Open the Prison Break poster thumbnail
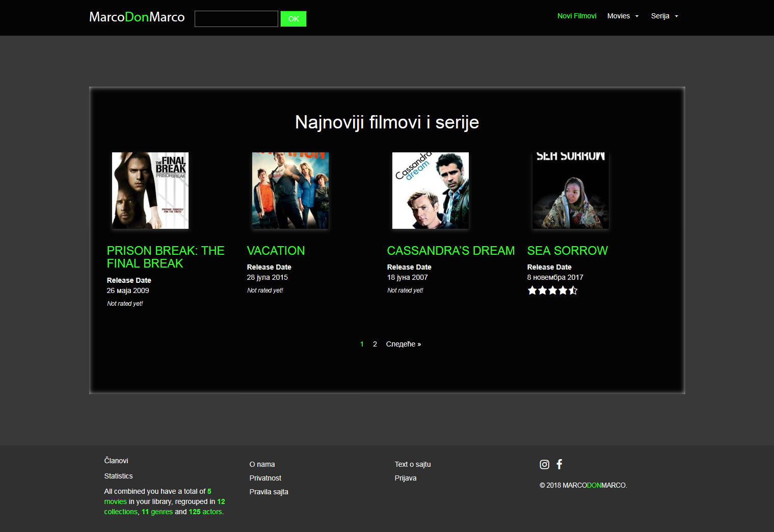The image size is (774, 532). [x=150, y=191]
